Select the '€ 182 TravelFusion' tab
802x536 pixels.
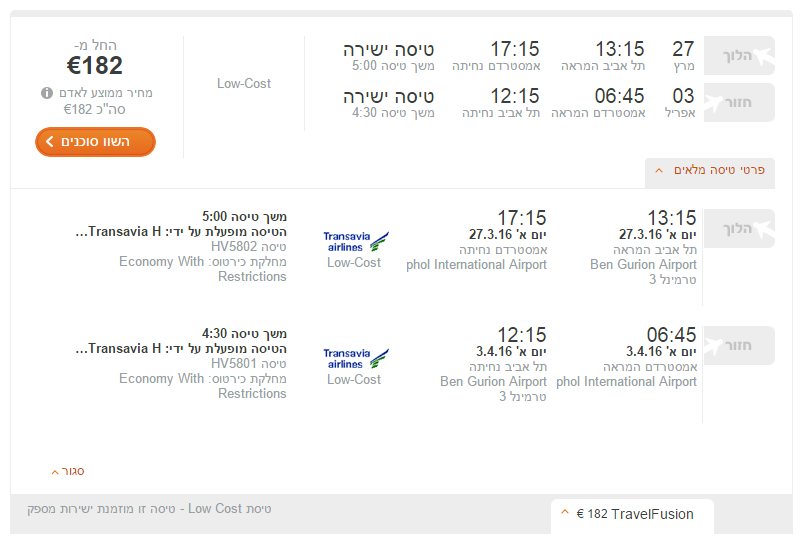pyautogui.click(x=633, y=514)
